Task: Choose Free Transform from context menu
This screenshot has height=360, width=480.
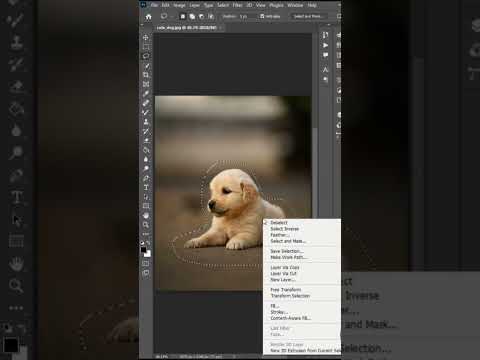Action: click(286, 290)
